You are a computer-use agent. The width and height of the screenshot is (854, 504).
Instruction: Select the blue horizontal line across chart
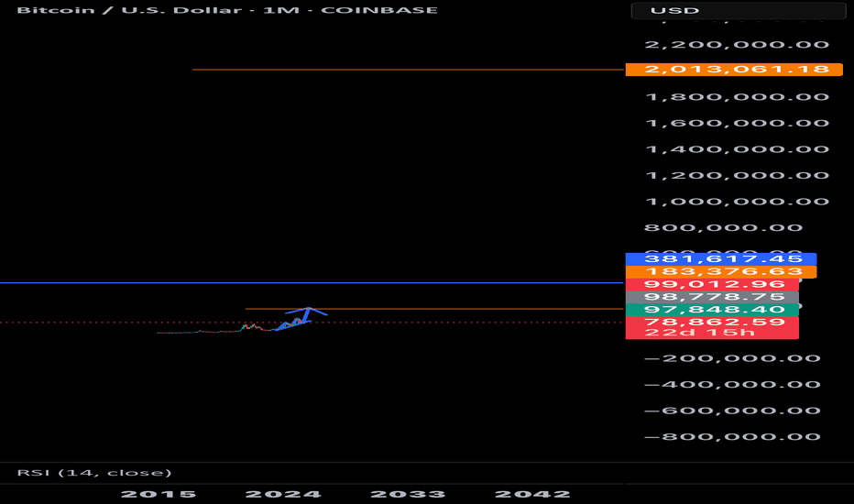312,283
